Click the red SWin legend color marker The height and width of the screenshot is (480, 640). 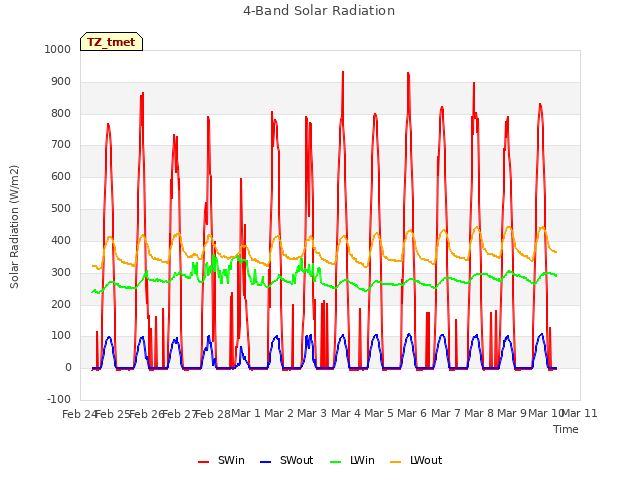203,462
